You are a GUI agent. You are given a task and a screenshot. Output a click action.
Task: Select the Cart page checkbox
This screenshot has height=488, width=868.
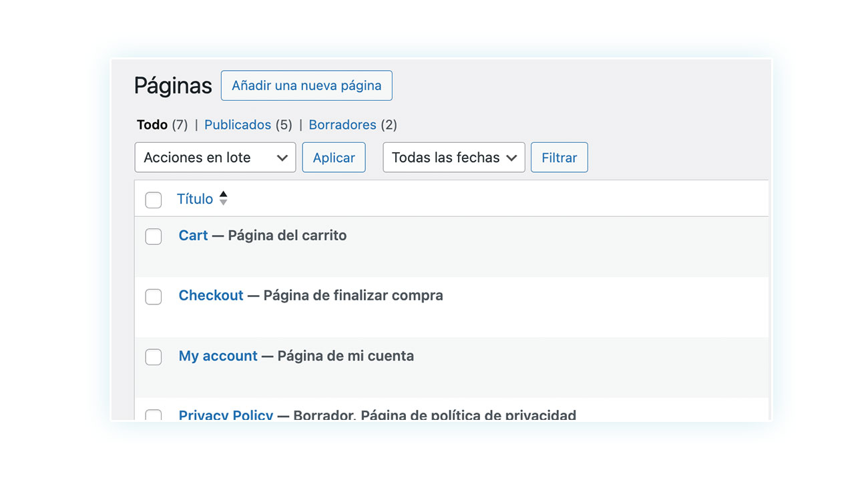pos(154,236)
